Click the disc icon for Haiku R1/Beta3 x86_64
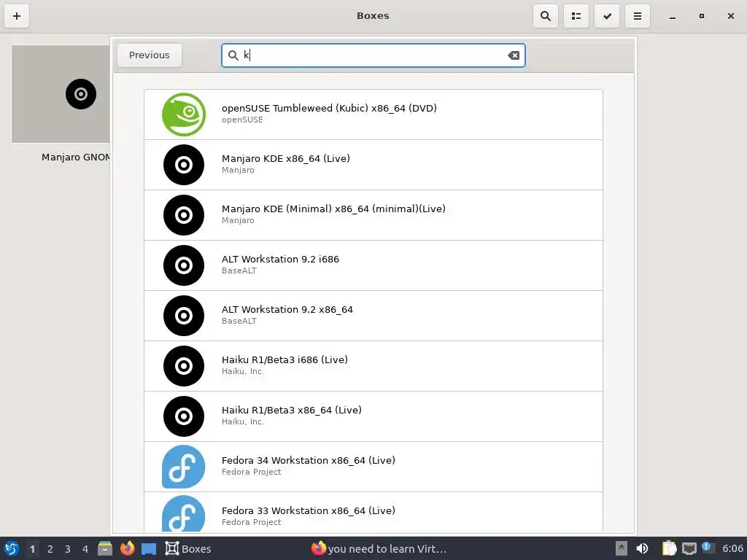Viewport: 747px width, 560px height. 183,416
